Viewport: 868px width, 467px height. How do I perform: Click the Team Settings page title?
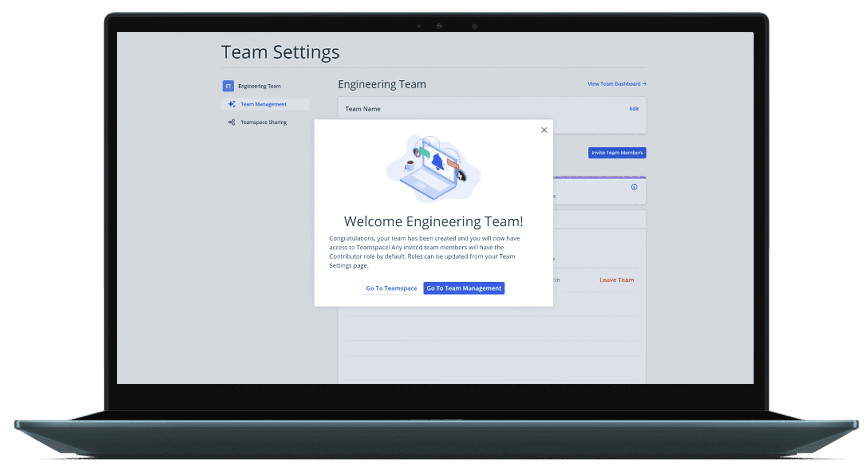280,52
